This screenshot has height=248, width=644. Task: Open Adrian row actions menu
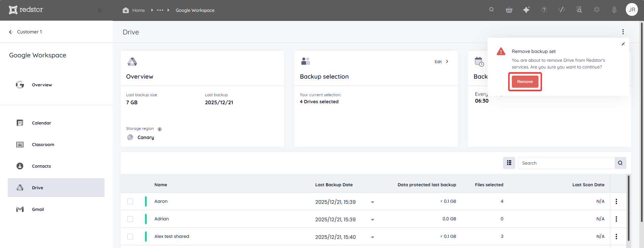(x=616, y=219)
